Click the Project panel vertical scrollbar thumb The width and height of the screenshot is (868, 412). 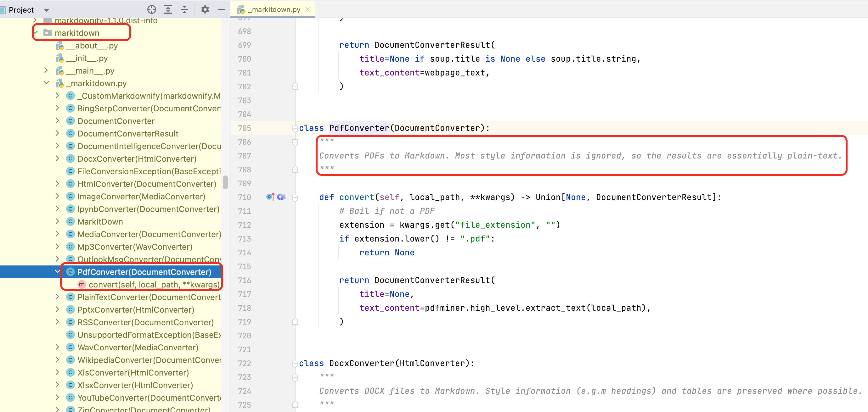pos(225,182)
